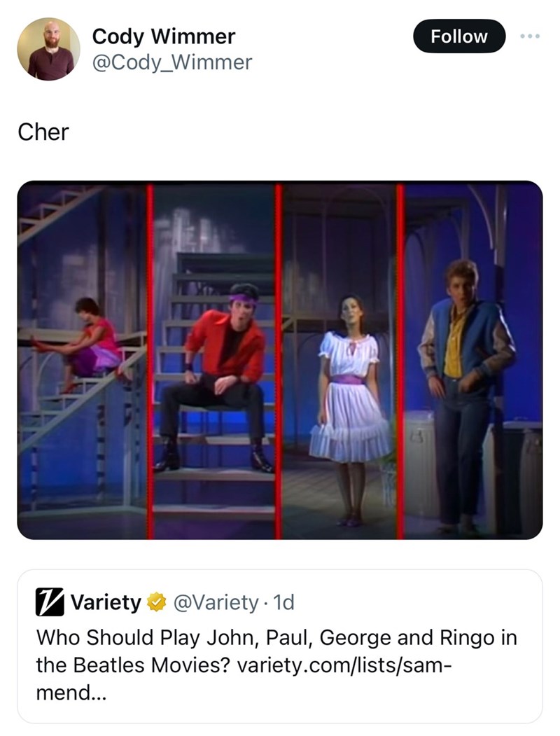Click the tweet text "Cher"

click(43, 132)
